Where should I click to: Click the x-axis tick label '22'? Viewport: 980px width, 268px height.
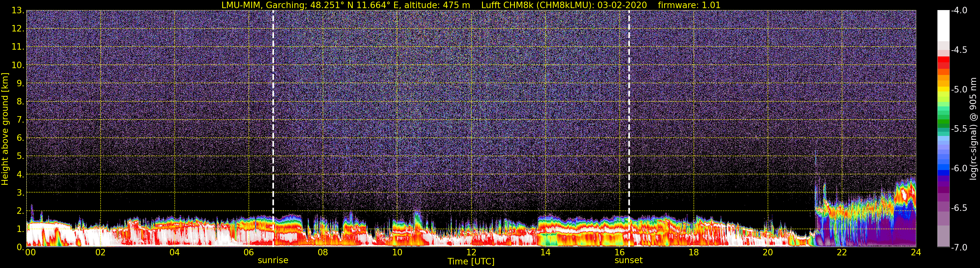[842, 253]
